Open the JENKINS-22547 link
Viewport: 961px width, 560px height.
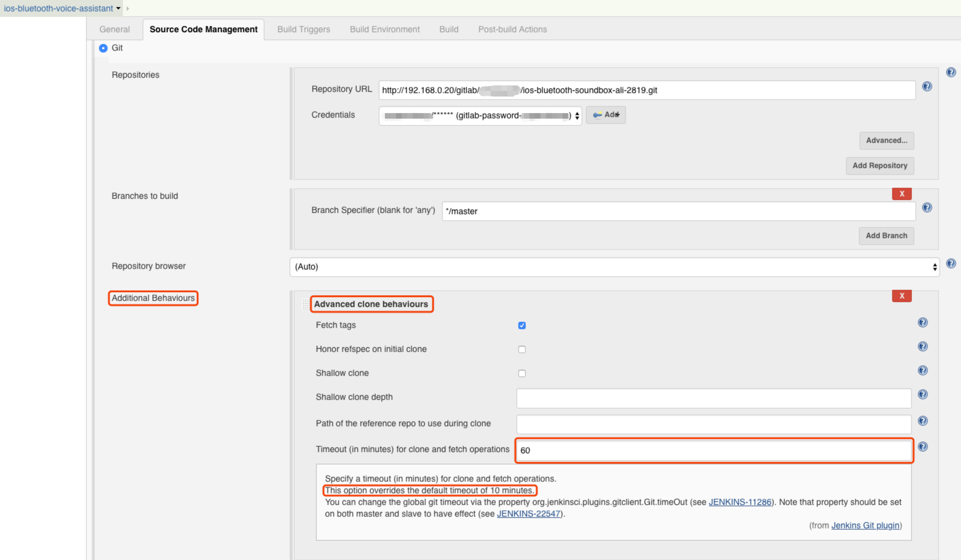(528, 514)
